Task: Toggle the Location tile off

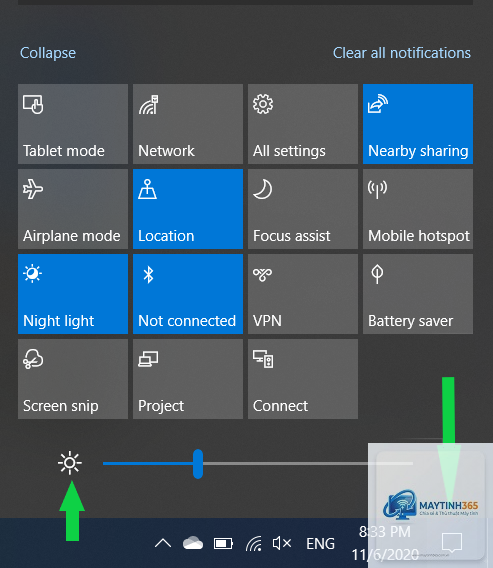Action: pyautogui.click(x=188, y=209)
